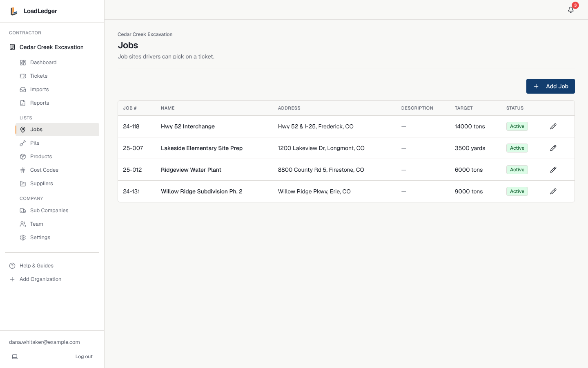
Task: Edit the Ridgeview Water Plant job
Action: click(x=553, y=170)
